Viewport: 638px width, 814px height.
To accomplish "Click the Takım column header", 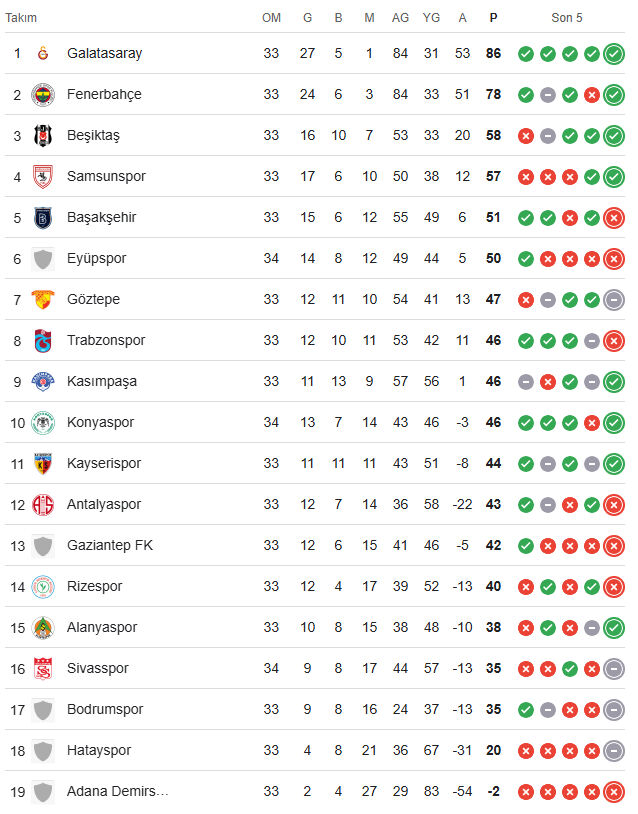I will coord(22,18).
